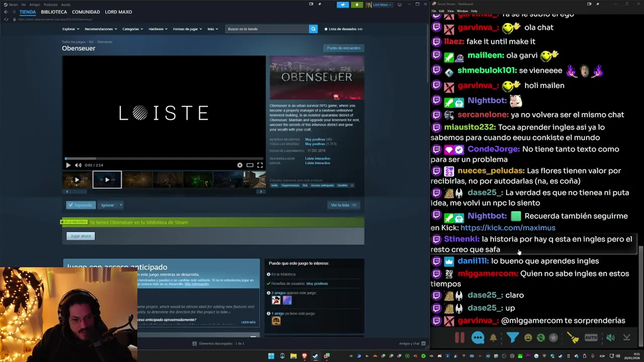Go back with Steam back arrow

6,12
